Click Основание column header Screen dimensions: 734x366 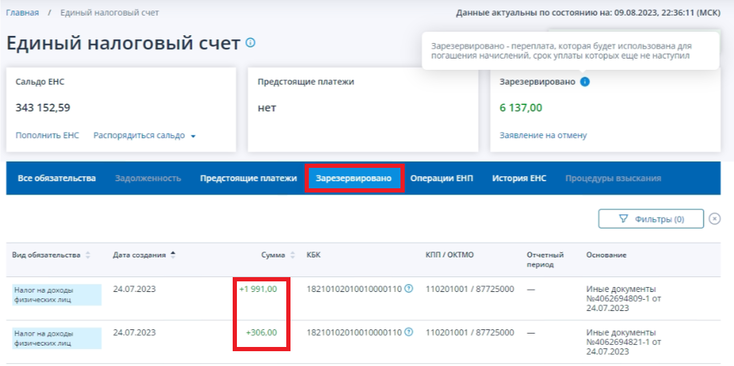tap(606, 255)
